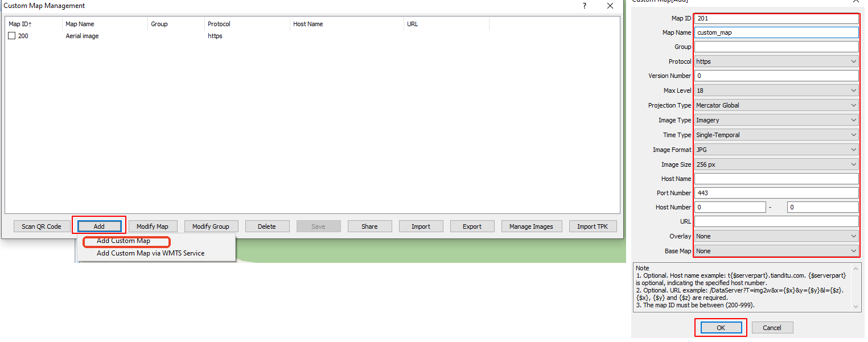Click the Map Name column header
The width and height of the screenshot is (868, 342).
pos(105,24)
